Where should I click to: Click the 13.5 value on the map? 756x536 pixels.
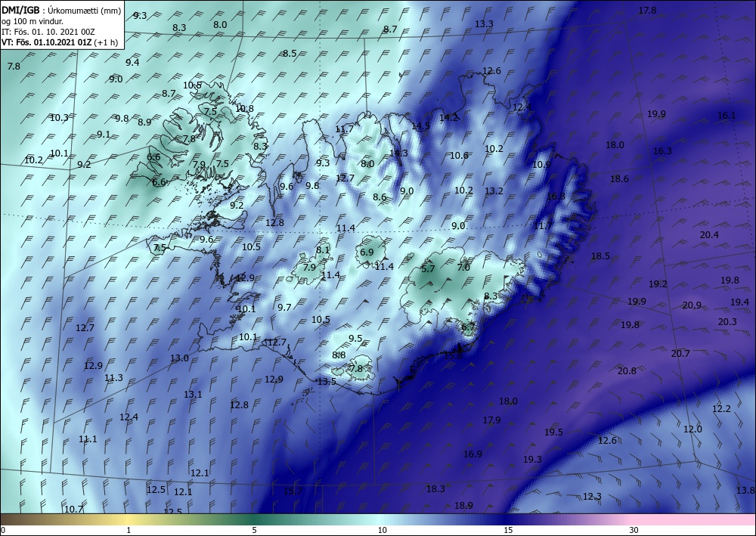tap(327, 381)
